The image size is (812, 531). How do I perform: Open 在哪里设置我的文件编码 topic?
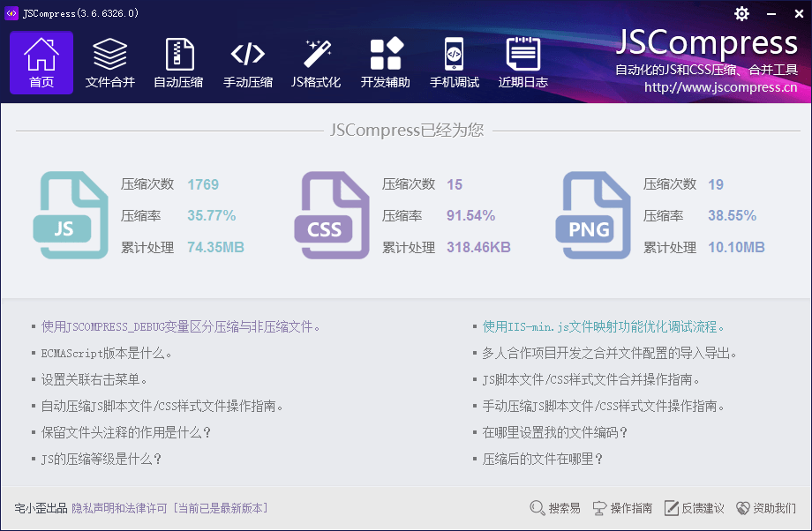click(x=554, y=433)
